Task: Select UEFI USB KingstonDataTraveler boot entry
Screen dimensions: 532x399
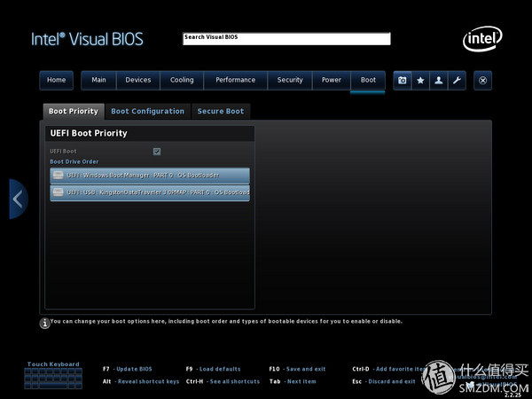Action: click(x=150, y=192)
